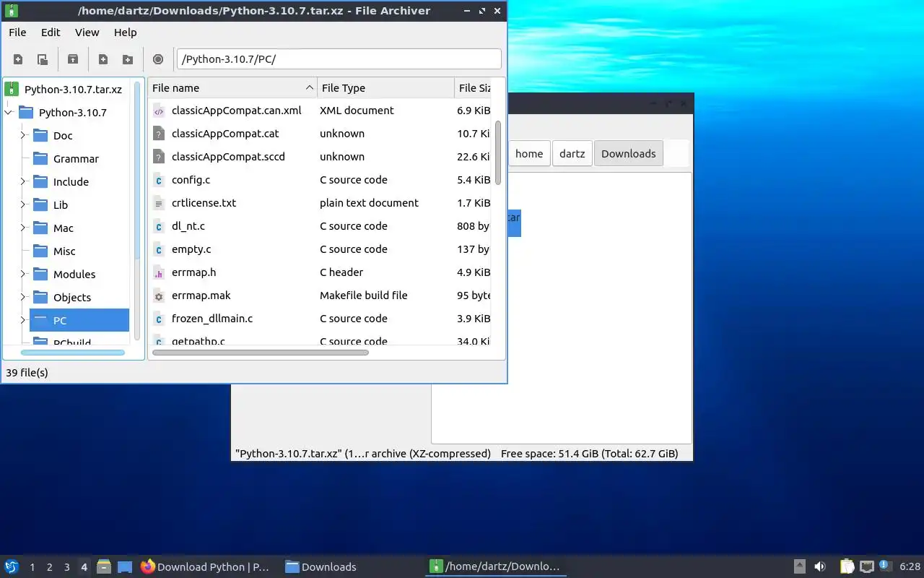Expand the Mac folder node

click(23, 228)
